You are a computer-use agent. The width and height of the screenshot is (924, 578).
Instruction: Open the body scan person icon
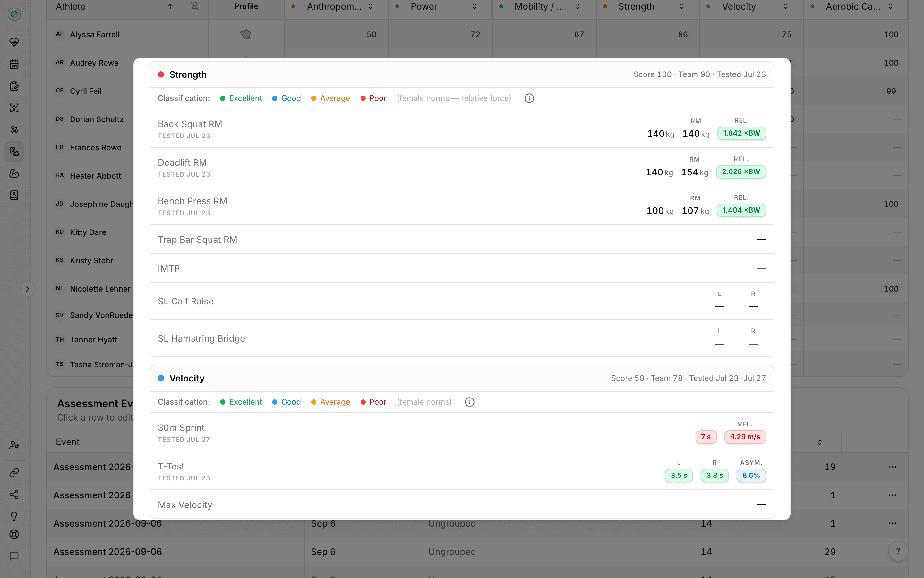point(14,108)
